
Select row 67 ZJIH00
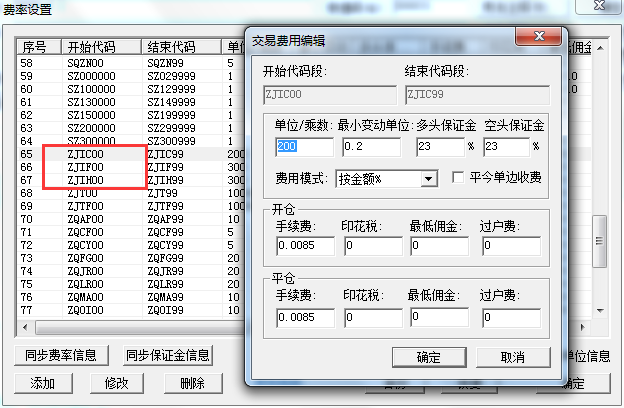coord(130,180)
